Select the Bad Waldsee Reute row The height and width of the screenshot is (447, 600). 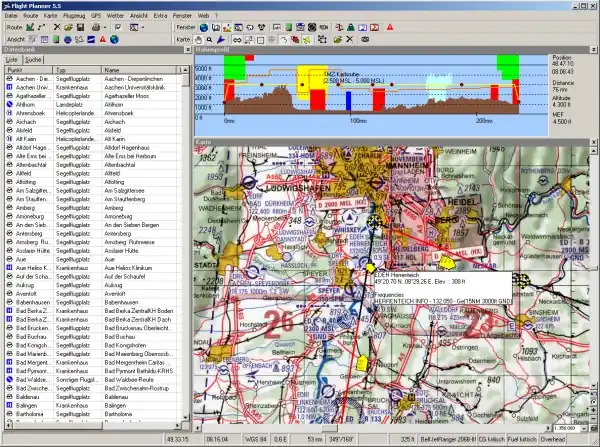[x=93, y=380]
